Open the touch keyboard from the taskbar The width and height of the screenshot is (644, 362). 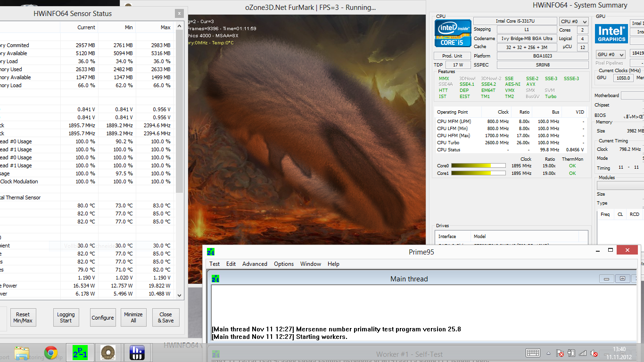pyautogui.click(x=533, y=353)
